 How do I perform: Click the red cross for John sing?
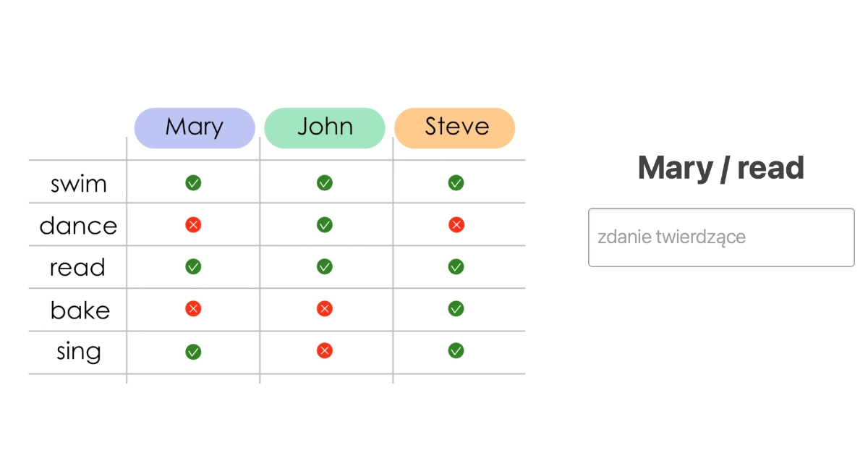pyautogui.click(x=325, y=351)
